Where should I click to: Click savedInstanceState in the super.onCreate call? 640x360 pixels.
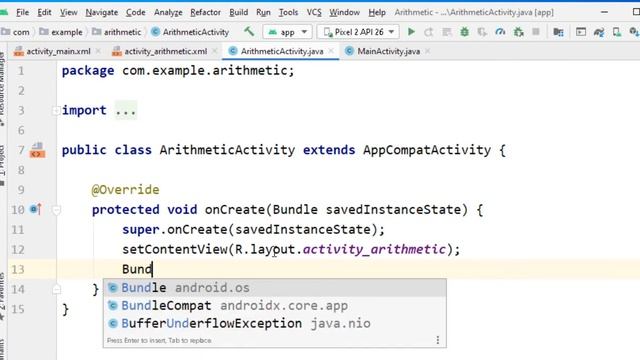coord(303,229)
